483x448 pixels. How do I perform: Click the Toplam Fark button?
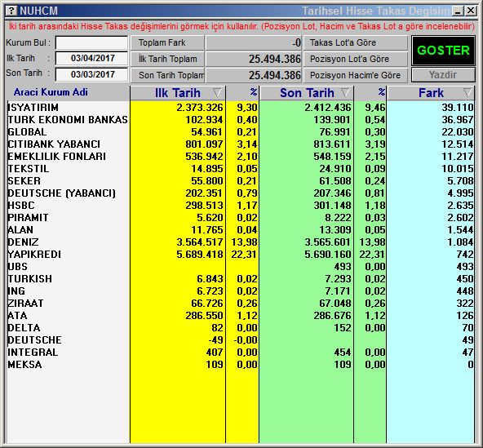coord(167,42)
